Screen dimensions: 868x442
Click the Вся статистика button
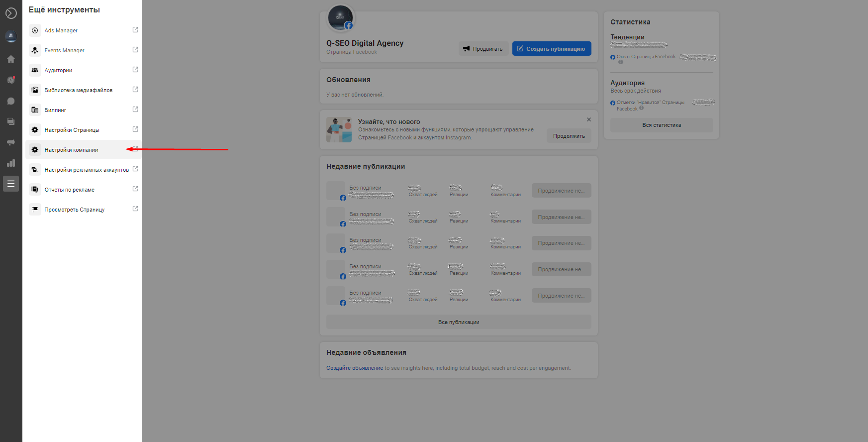tap(661, 125)
